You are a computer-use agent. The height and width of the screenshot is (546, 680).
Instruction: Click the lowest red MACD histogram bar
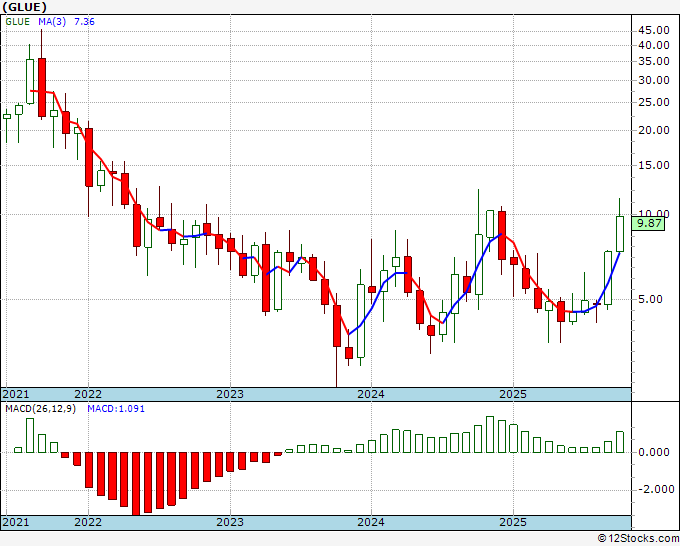136,484
